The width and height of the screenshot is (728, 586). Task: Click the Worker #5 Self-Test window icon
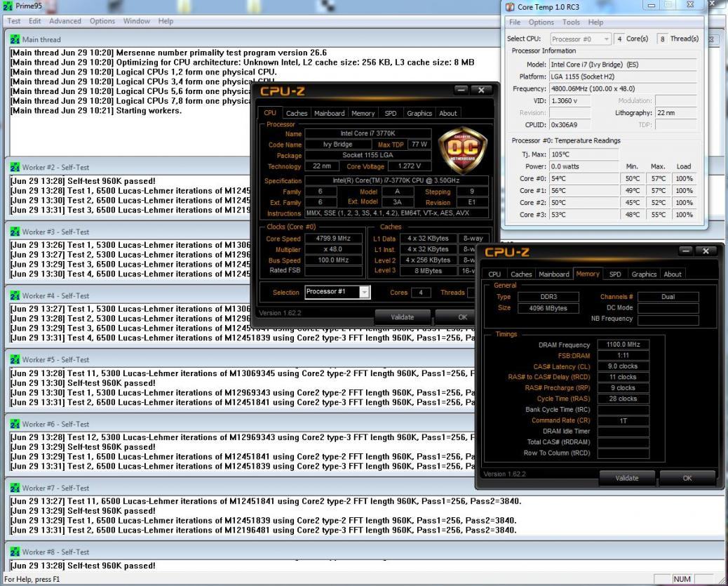click(x=15, y=360)
